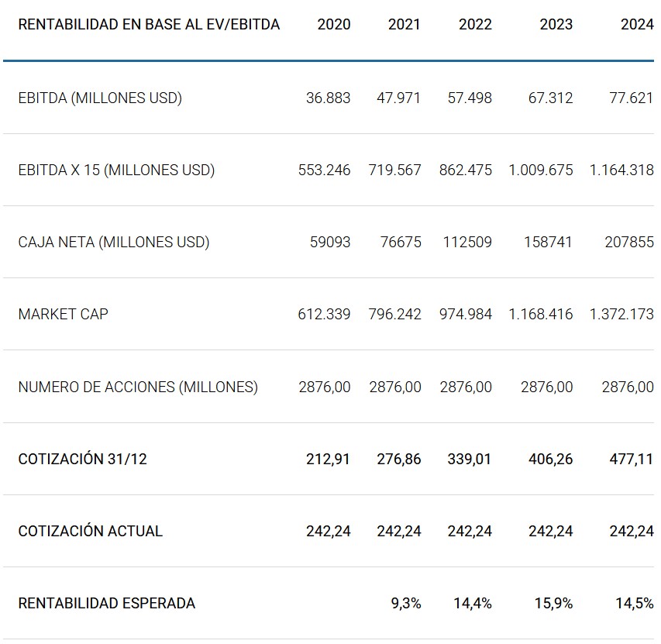The width and height of the screenshot is (661, 644).
Task: Click the 2020 column header
Action: [x=333, y=24]
